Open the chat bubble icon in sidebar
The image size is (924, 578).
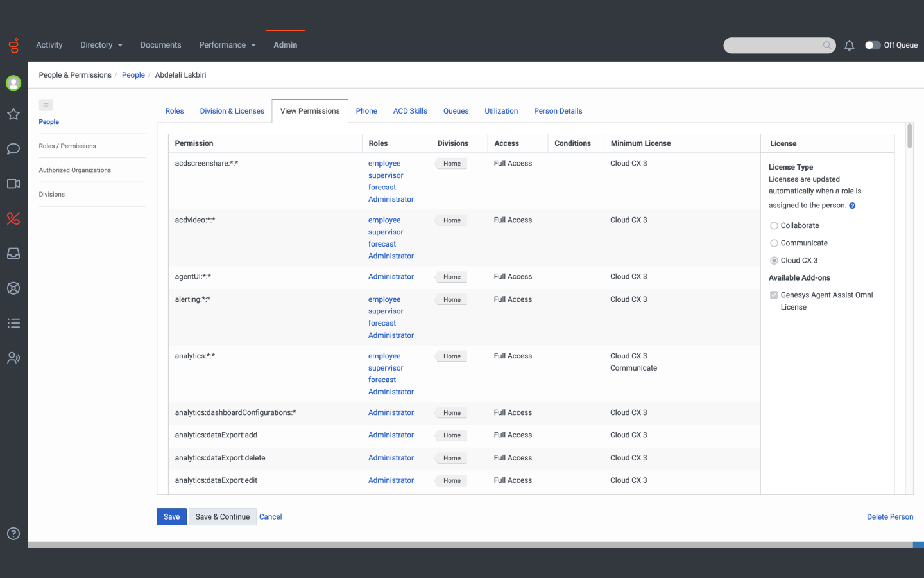(x=13, y=149)
